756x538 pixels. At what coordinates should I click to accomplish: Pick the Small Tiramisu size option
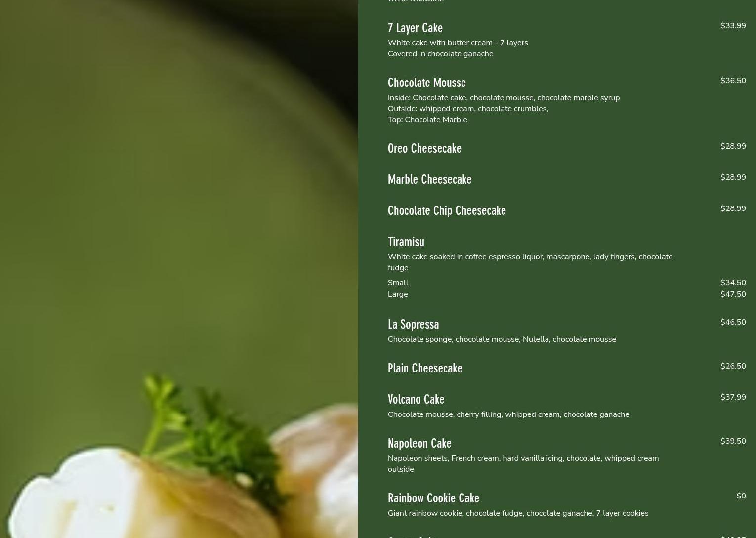(398, 283)
